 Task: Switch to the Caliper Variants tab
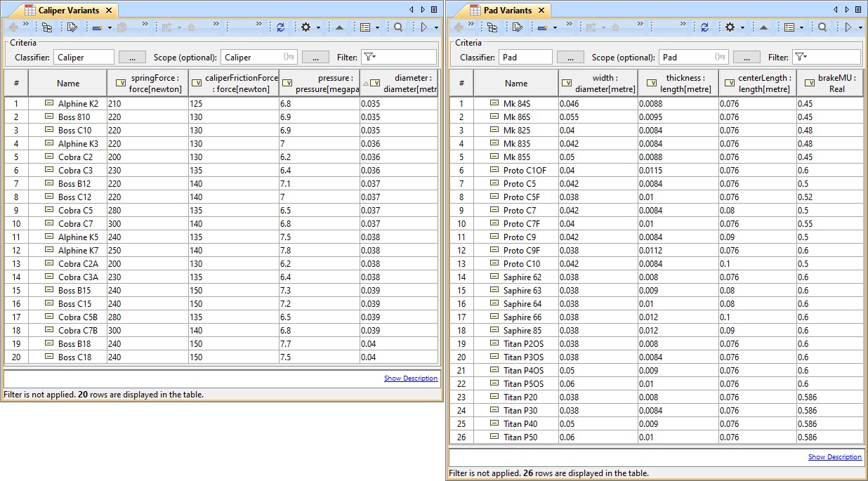(67, 11)
